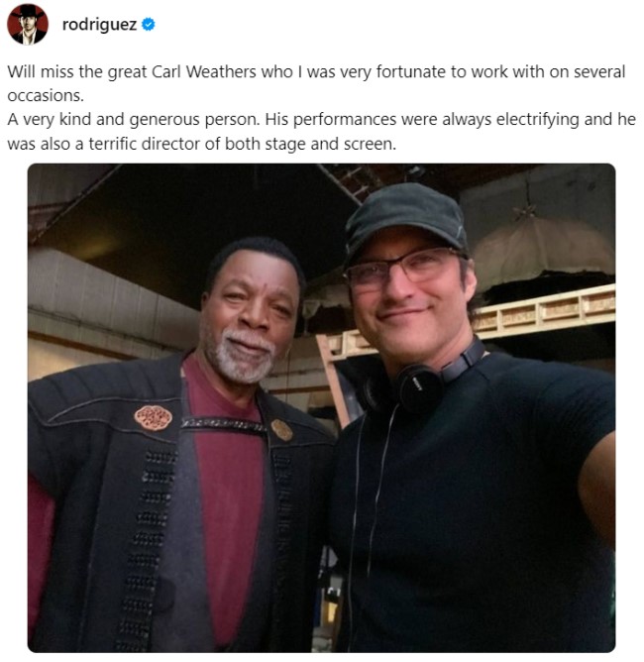Open the rodriguez profile avatar
This screenshot has height=662, width=644.
coord(28,24)
